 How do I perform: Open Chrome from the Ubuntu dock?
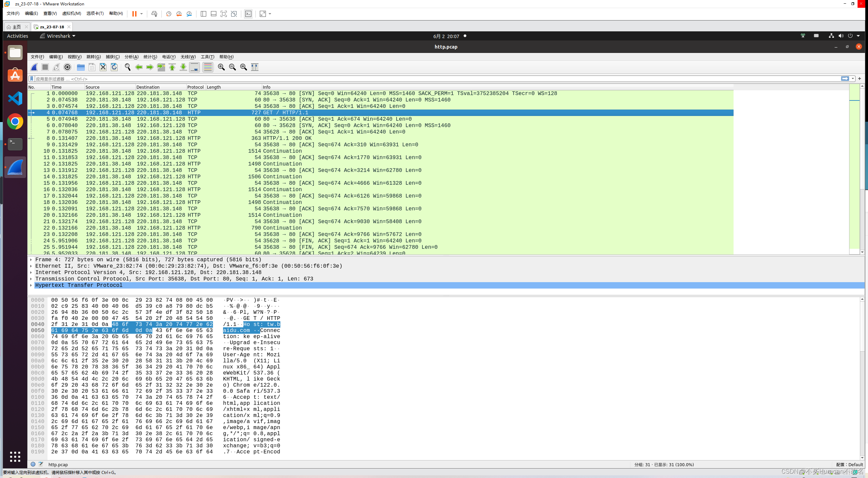pyautogui.click(x=15, y=121)
